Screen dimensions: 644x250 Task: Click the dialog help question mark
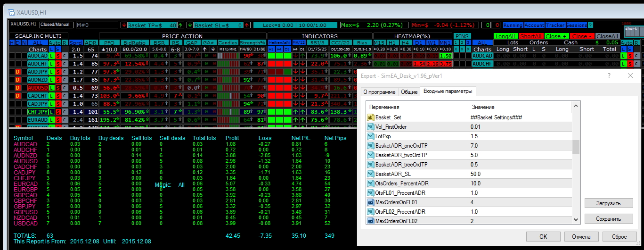coord(608,75)
